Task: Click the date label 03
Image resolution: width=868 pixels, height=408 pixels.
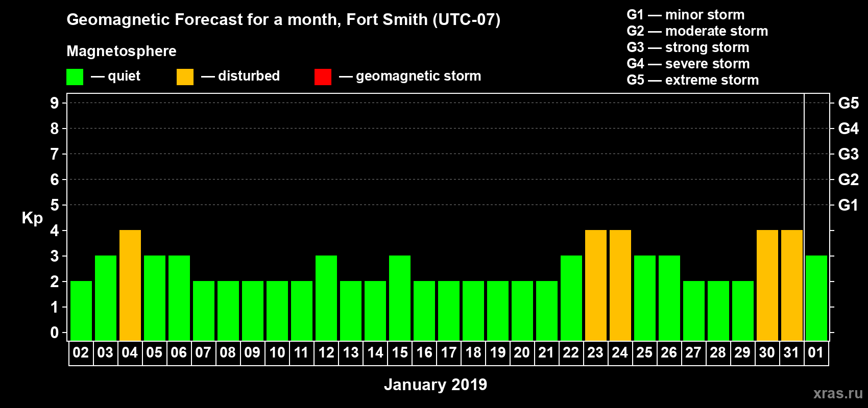Action: coord(105,353)
